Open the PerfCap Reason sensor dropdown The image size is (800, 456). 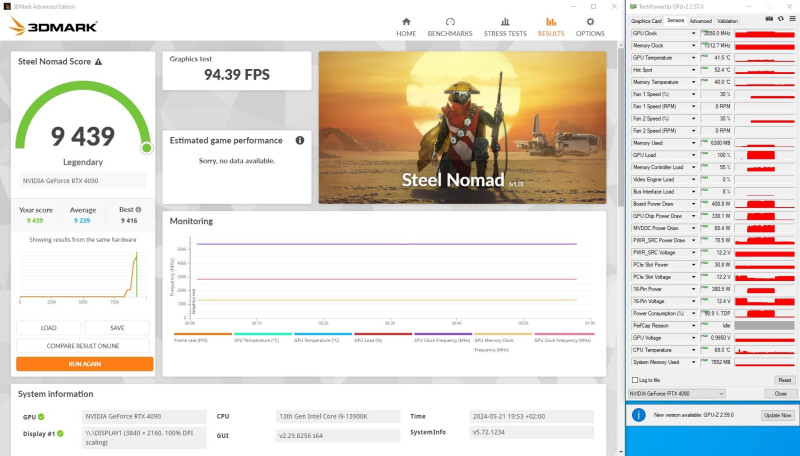point(693,325)
